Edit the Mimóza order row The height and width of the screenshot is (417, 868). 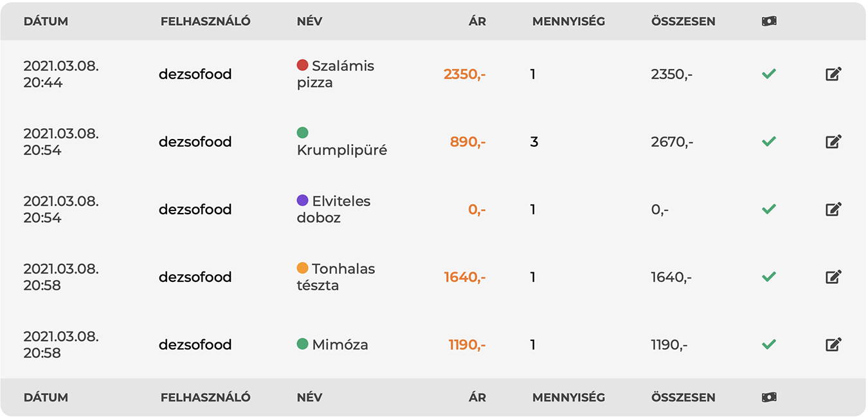point(833,344)
